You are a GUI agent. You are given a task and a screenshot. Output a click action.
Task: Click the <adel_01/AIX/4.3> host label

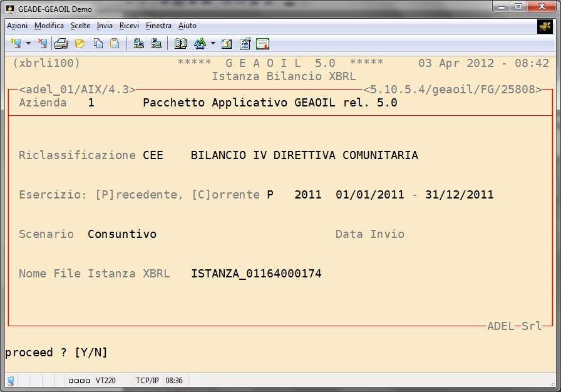77,90
